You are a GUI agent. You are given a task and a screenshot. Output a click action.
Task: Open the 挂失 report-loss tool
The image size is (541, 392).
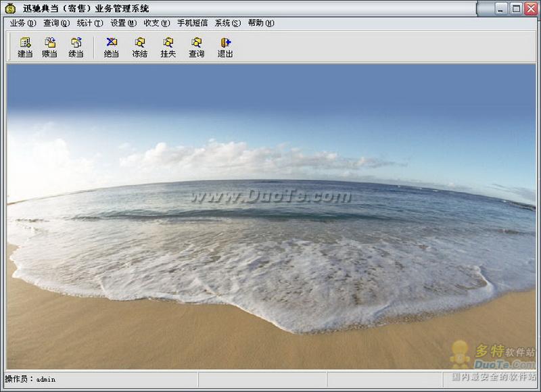tap(168, 47)
